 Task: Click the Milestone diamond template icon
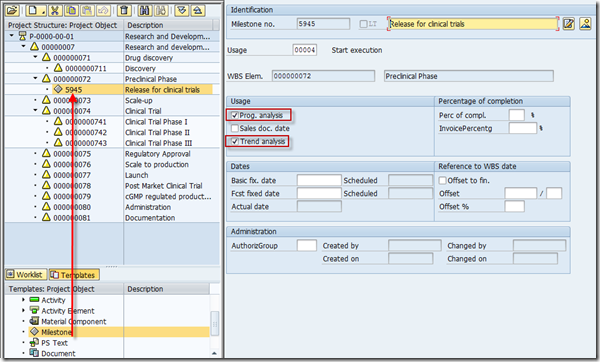[x=34, y=331]
